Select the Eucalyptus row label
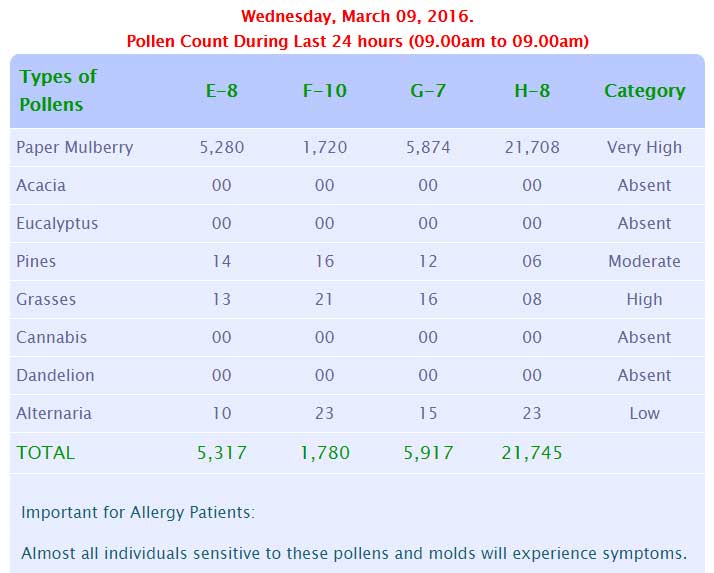The width and height of the screenshot is (714, 573). [57, 223]
